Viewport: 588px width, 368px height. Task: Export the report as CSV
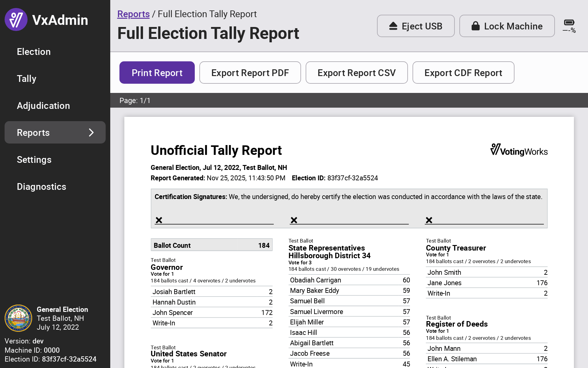pyautogui.click(x=356, y=73)
